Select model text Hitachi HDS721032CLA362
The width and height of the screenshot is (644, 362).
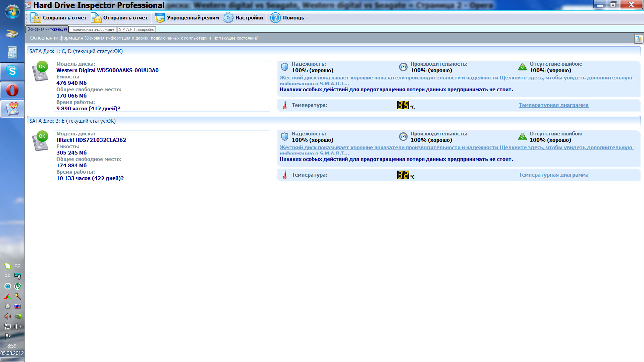tap(91, 140)
